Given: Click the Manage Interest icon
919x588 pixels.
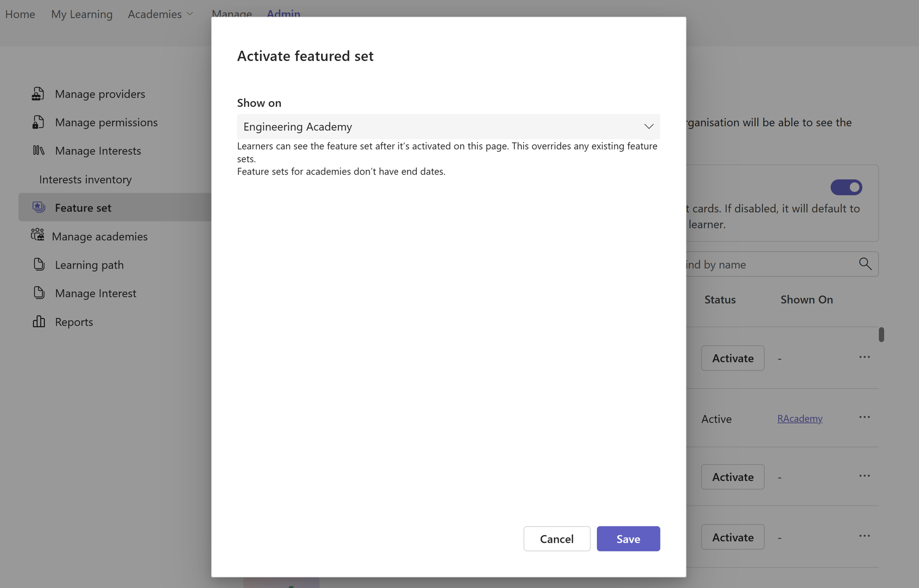Looking at the screenshot, I should tap(39, 292).
